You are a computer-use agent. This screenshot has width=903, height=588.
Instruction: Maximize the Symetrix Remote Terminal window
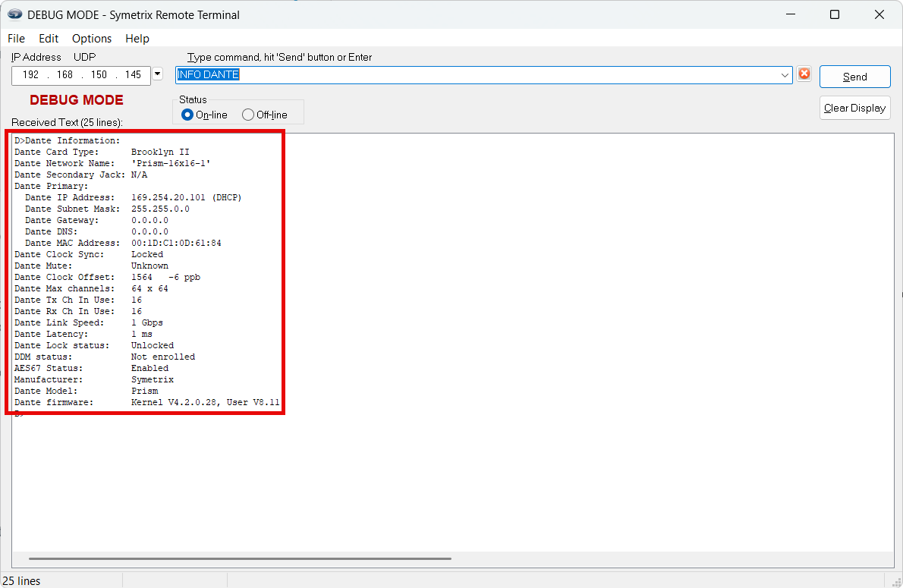click(835, 14)
